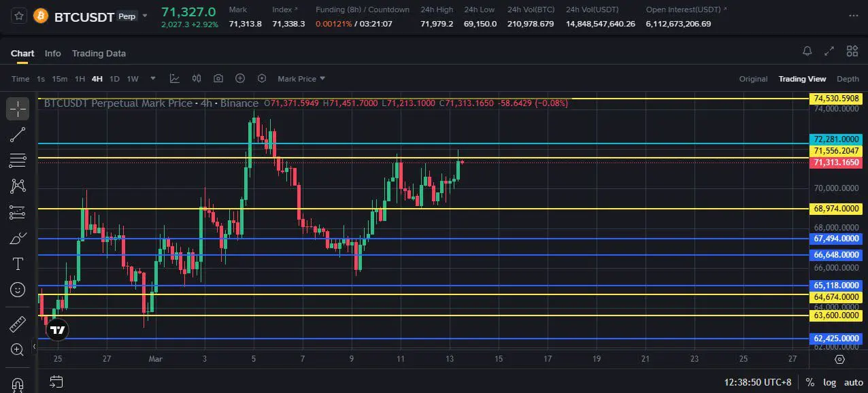
Task: Toggle percent scale mode
Action: pos(810,382)
